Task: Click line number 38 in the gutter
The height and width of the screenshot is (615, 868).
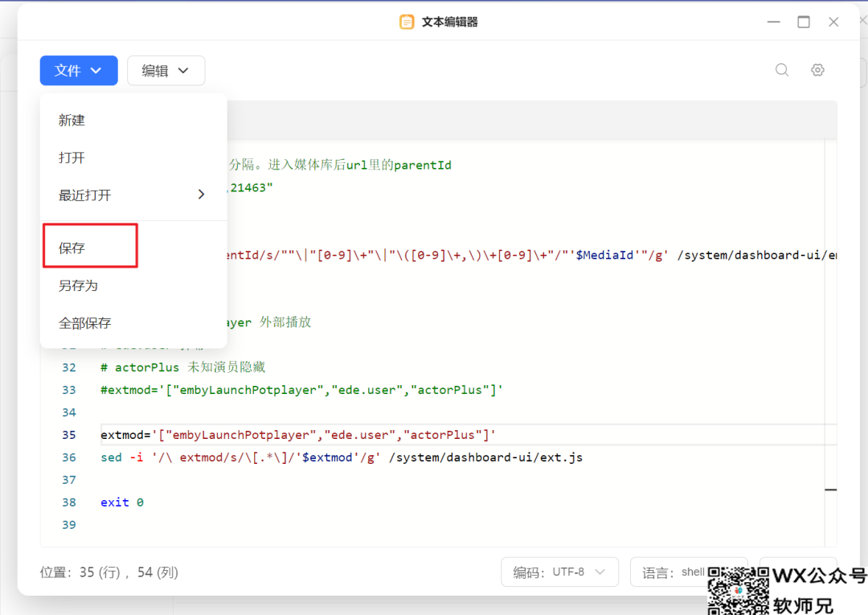Action: point(69,502)
